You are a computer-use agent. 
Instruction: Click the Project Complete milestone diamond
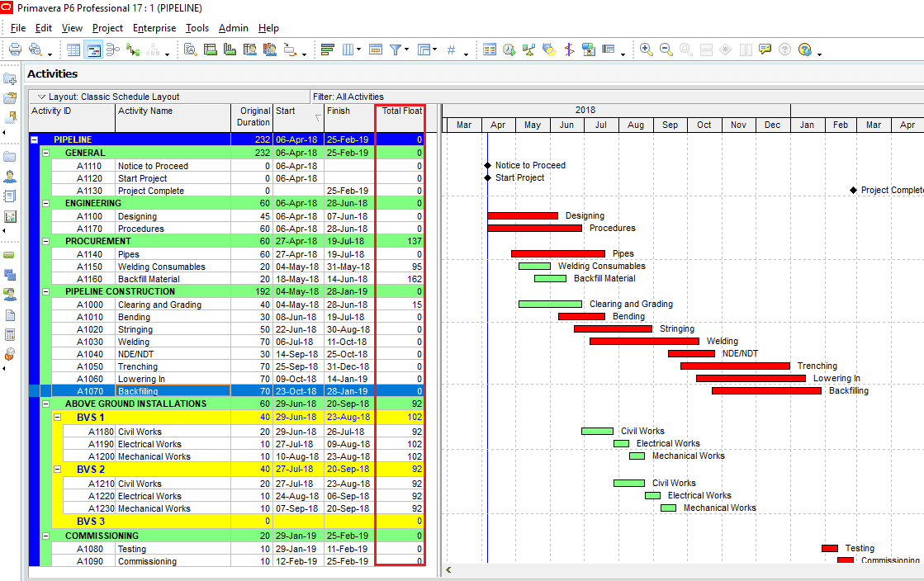[853, 190]
